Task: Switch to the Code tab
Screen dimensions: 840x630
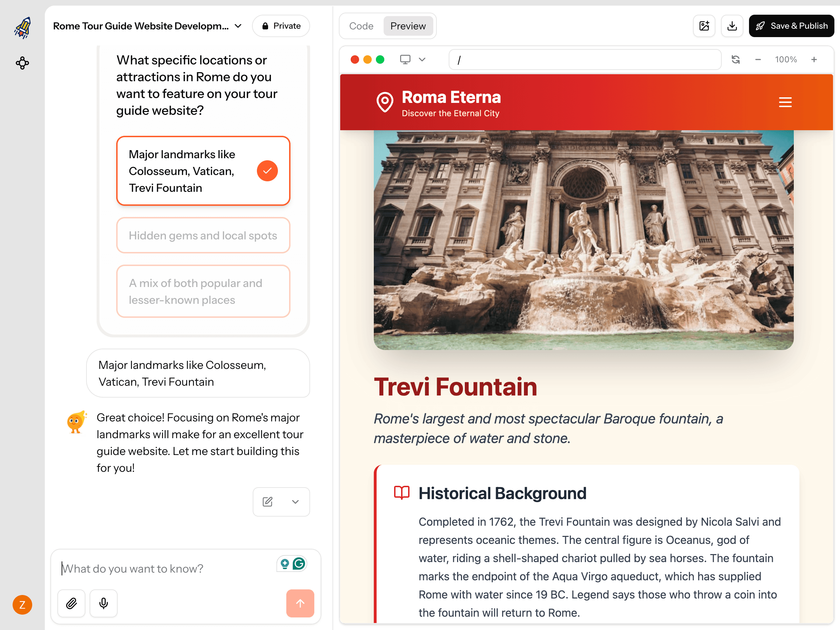Action: pyautogui.click(x=361, y=26)
